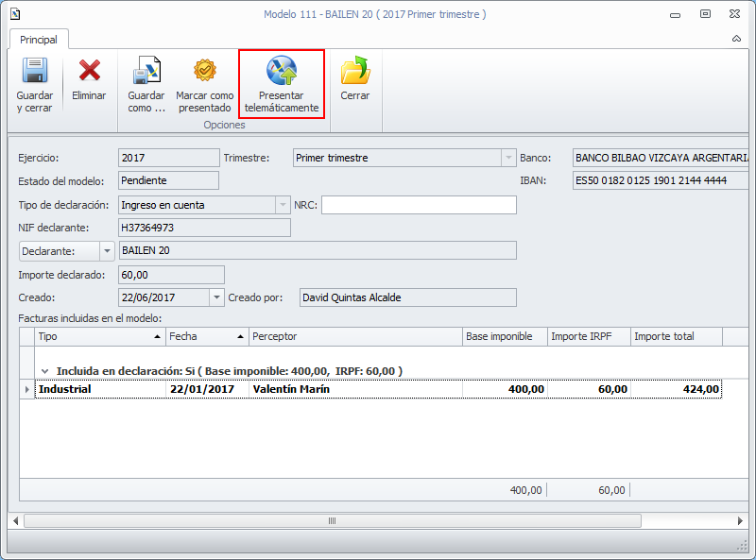The image size is (756, 560).
Task: Click the Marcar como presentado badge icon
Action: (x=205, y=71)
